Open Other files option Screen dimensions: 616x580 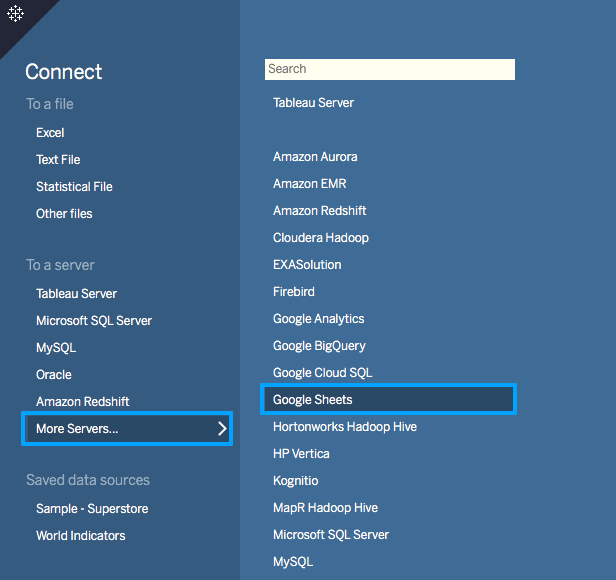[64, 214]
